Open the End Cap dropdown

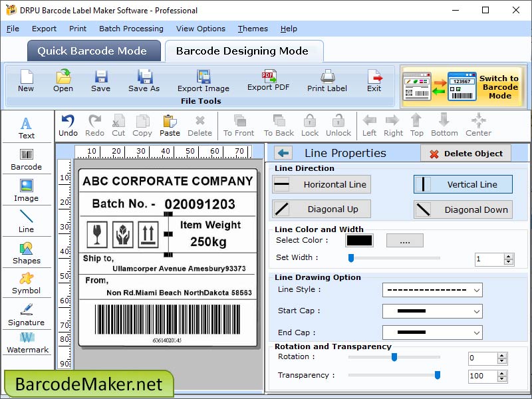432,332
